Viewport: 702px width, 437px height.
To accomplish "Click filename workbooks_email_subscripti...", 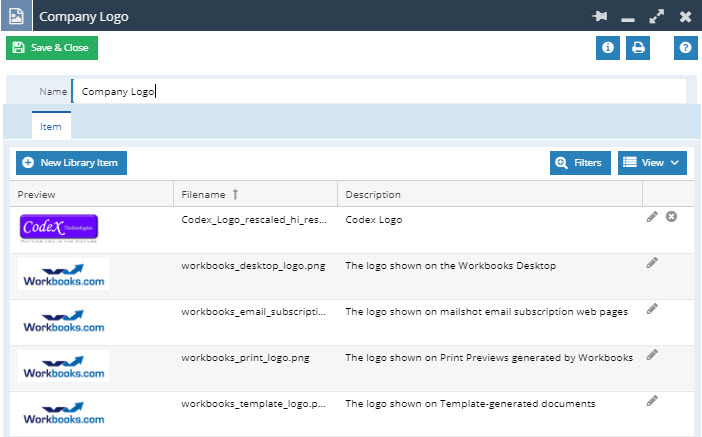I will click(x=254, y=312).
